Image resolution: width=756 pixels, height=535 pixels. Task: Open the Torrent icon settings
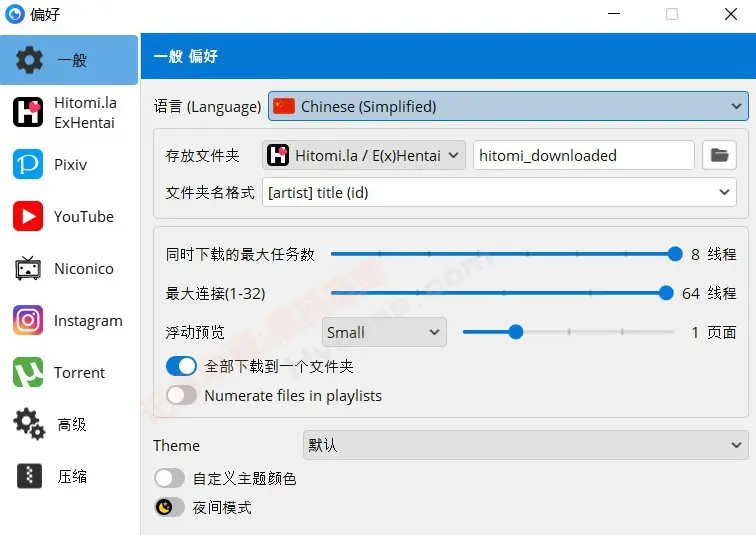[x=28, y=372]
